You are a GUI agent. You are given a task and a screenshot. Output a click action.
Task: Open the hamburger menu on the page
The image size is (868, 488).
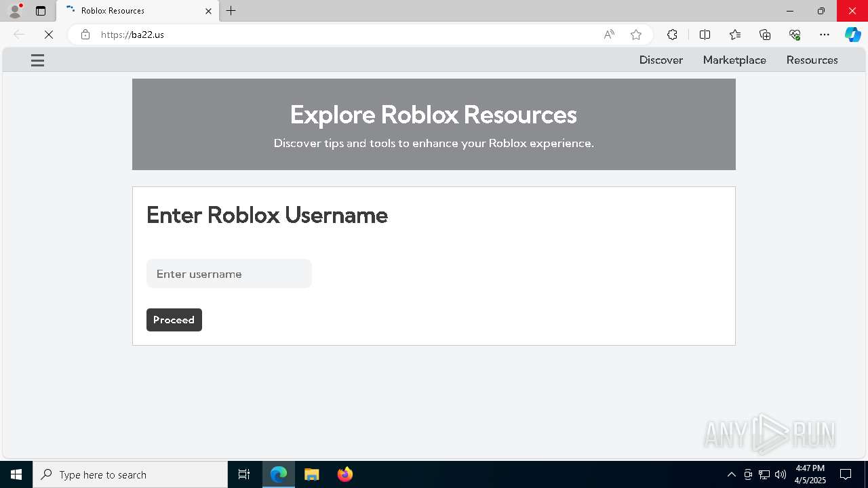37,60
